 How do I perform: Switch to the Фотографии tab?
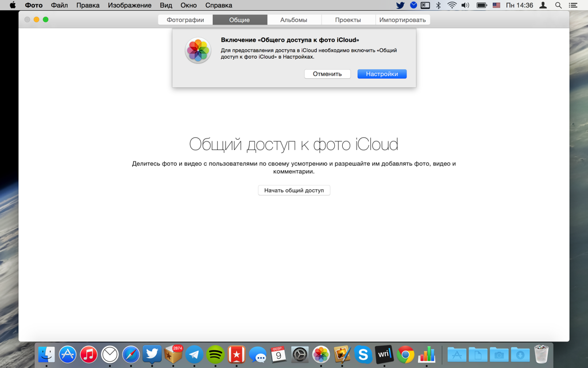coord(185,20)
